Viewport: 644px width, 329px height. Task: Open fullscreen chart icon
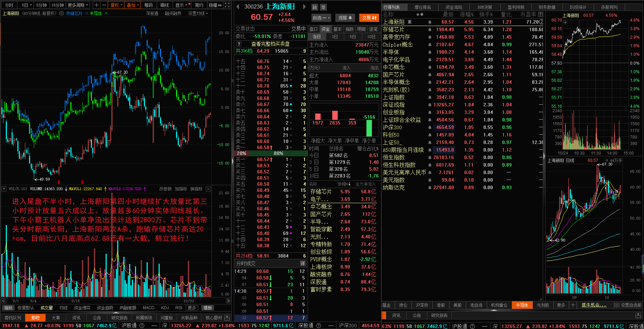227,5
